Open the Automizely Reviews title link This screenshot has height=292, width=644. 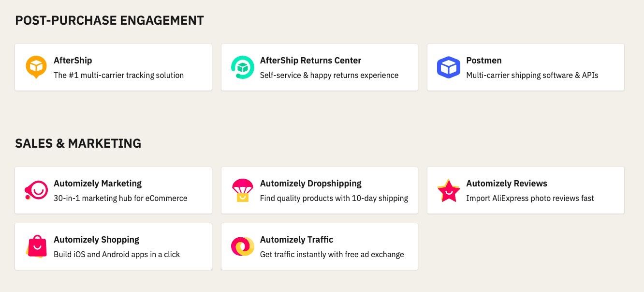coord(507,184)
